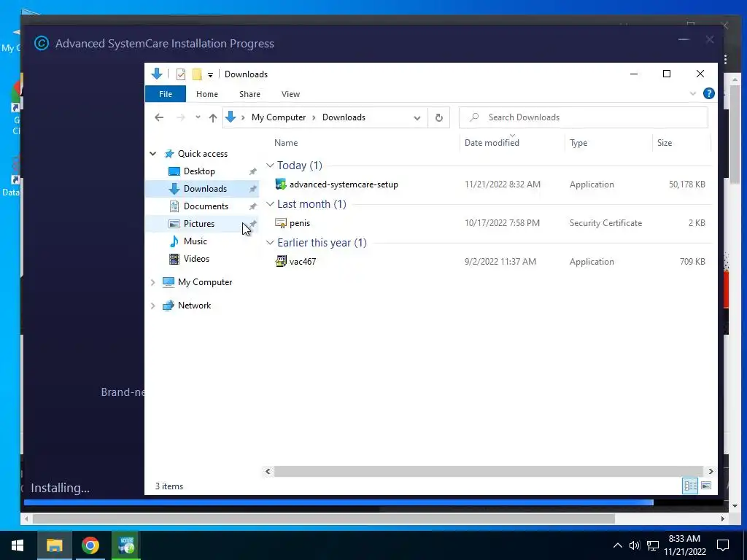Click the pin icon next to Desktop
This screenshot has height=560, width=747.
252,171
